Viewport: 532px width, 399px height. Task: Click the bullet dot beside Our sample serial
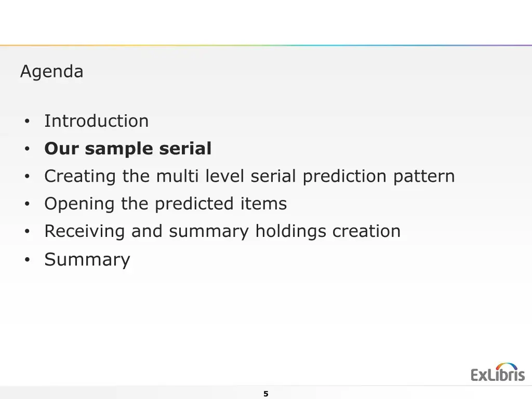(27, 149)
